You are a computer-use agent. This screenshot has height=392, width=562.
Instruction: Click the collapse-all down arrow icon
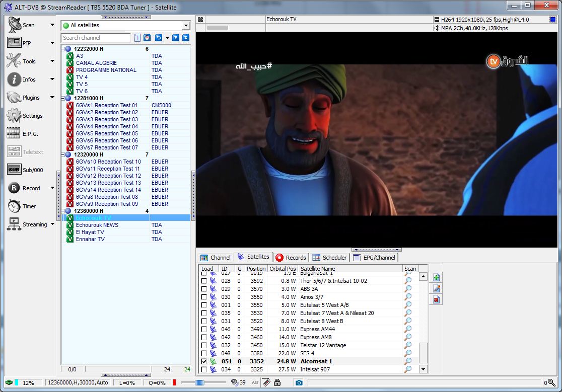click(176, 38)
